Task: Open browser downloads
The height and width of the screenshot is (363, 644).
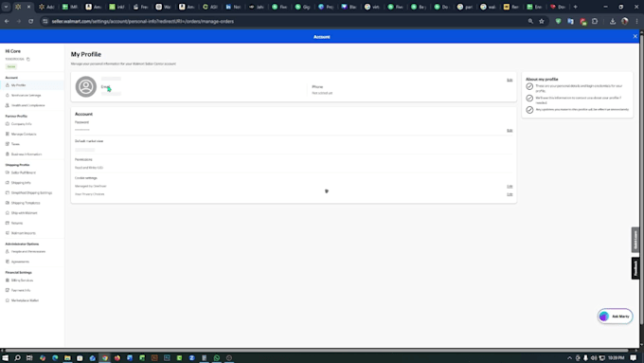Action: [x=613, y=22]
